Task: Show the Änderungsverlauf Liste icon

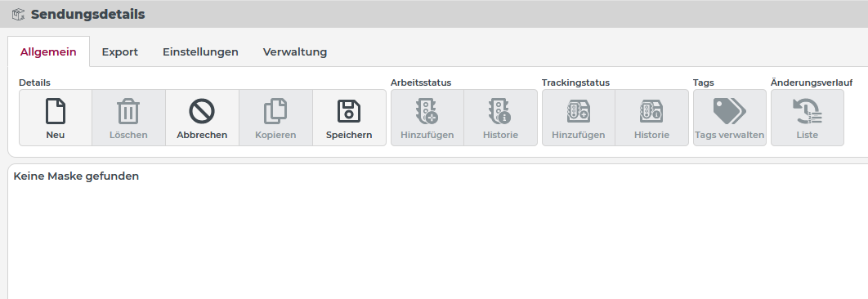Action: pyautogui.click(x=807, y=111)
